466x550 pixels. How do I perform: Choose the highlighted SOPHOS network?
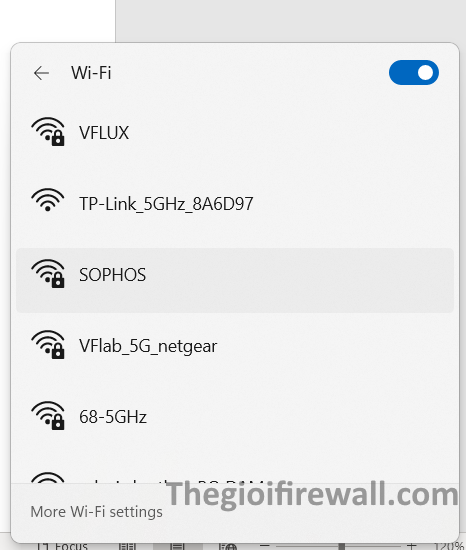click(235, 280)
